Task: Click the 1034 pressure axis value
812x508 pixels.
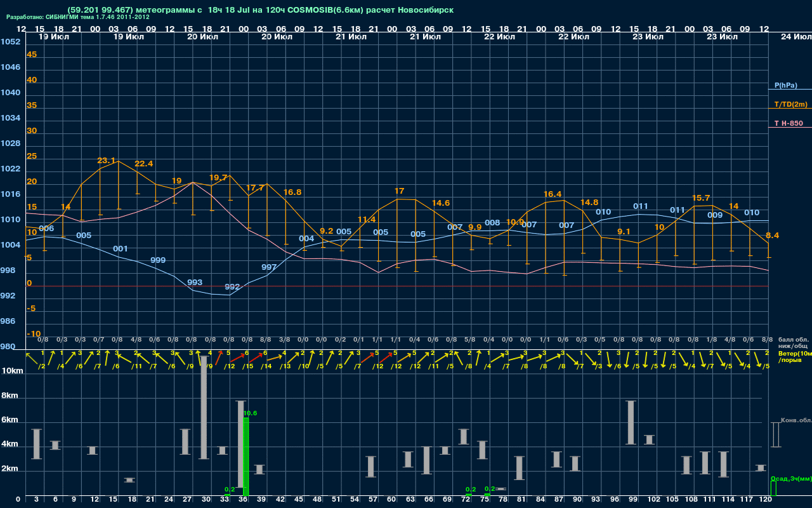Action: (10, 118)
